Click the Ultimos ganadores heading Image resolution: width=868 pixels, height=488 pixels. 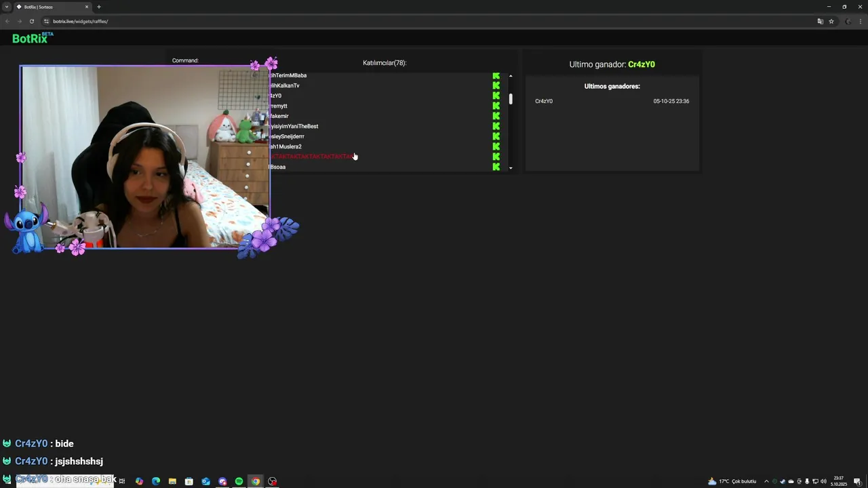coord(612,86)
